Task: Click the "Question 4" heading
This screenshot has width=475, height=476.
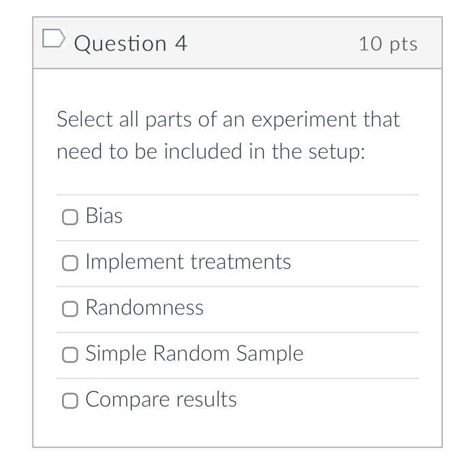Action: coord(130,43)
